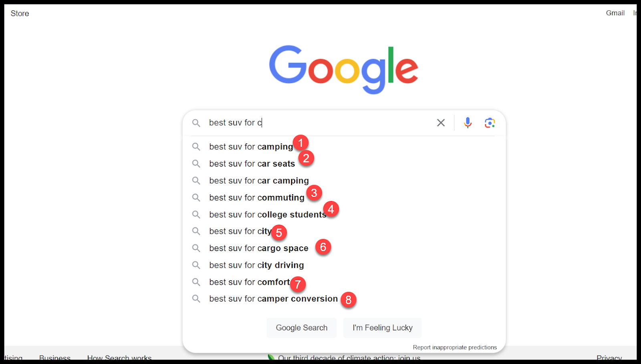Click the red number 6 marker
The image size is (641, 364).
(x=323, y=247)
